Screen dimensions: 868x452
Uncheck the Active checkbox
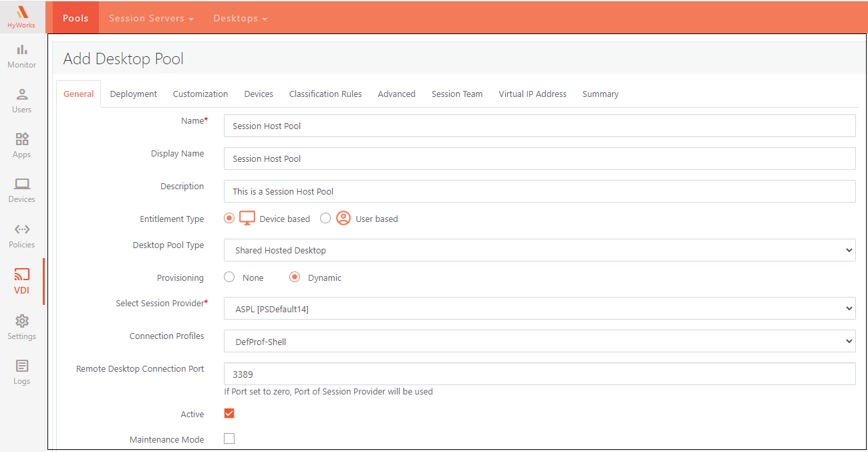tap(229, 413)
